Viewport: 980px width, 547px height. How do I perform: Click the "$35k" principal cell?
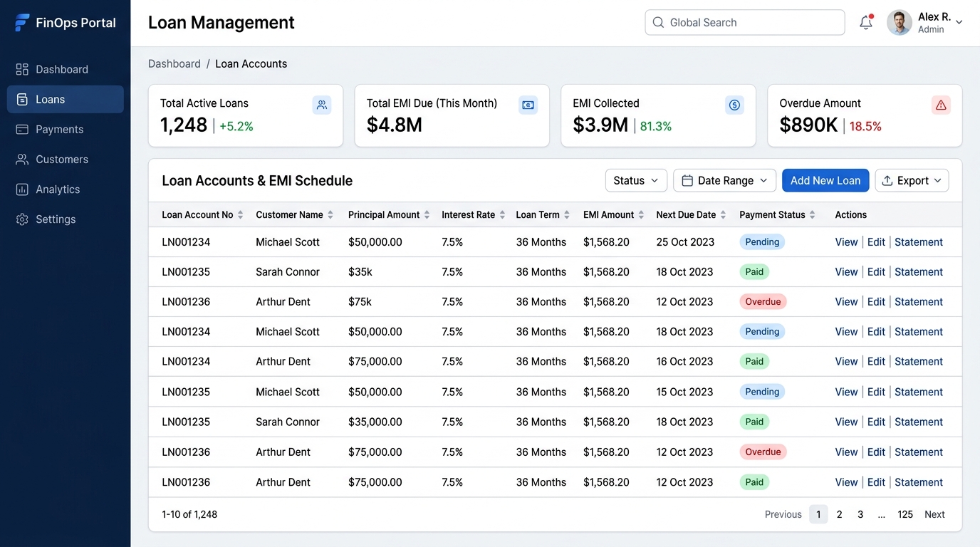360,272
